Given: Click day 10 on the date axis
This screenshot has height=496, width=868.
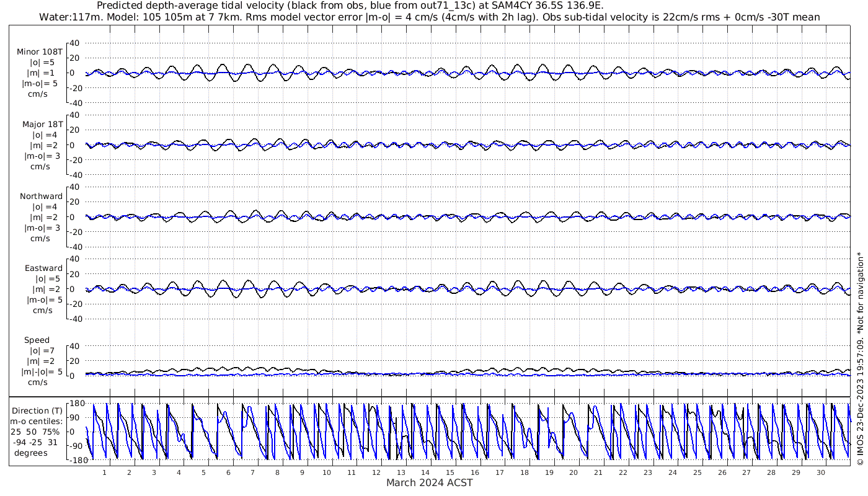Looking at the screenshot, I should 327,472.
